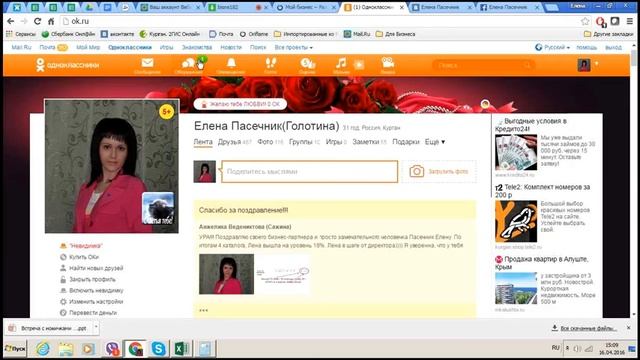
Task: Open Другие закладки folder
Action: coord(608,34)
